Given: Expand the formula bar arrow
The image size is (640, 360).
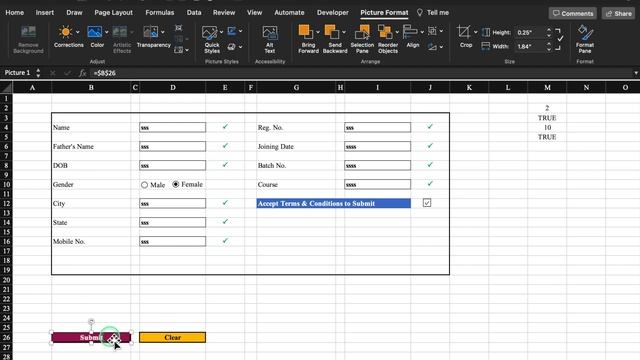Looking at the screenshot, I should 636,73.
